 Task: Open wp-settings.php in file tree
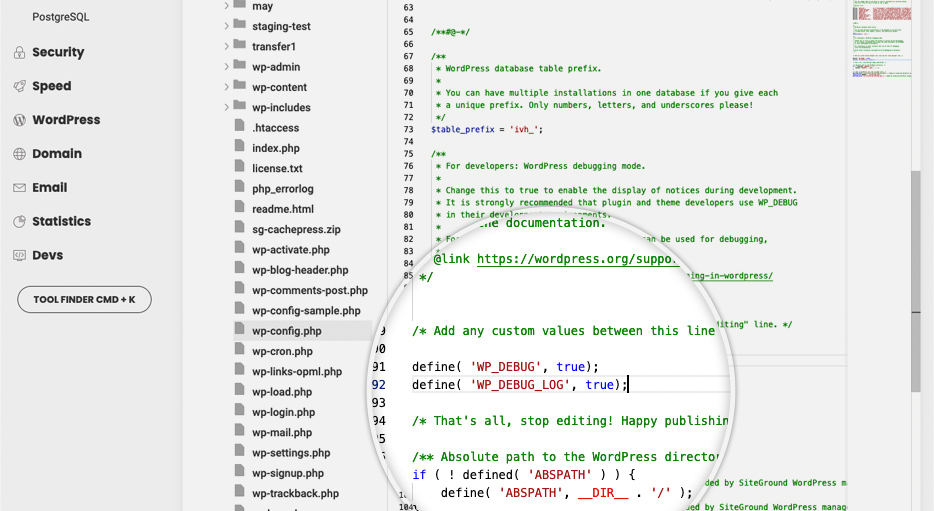coord(291,453)
